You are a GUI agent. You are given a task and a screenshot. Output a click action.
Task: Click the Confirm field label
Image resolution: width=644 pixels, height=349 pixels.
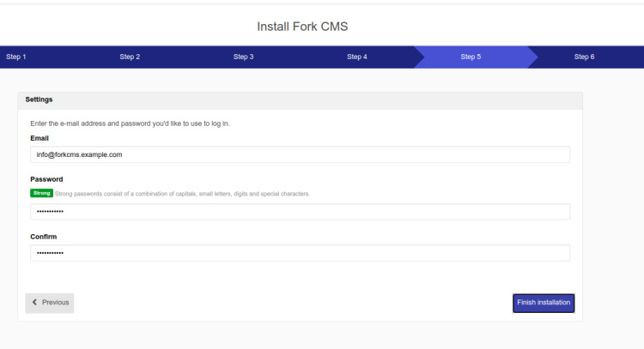coord(43,237)
